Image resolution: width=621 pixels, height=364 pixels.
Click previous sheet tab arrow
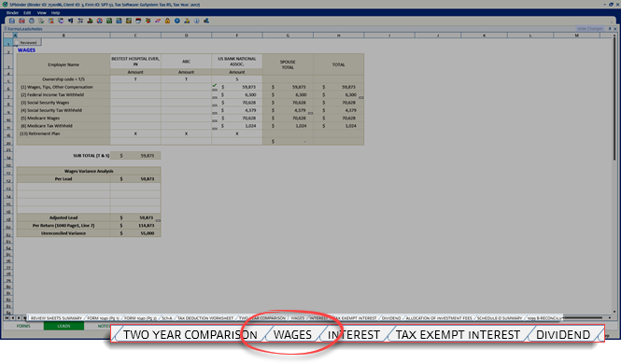13,317
